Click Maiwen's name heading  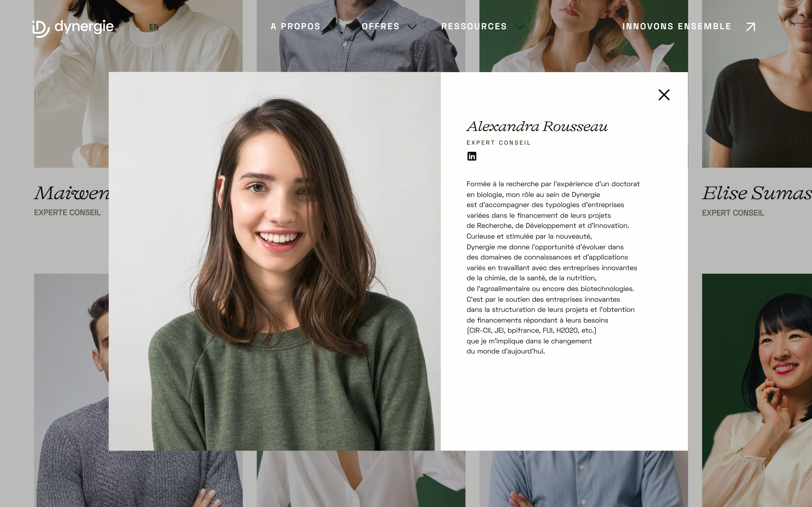(x=71, y=193)
